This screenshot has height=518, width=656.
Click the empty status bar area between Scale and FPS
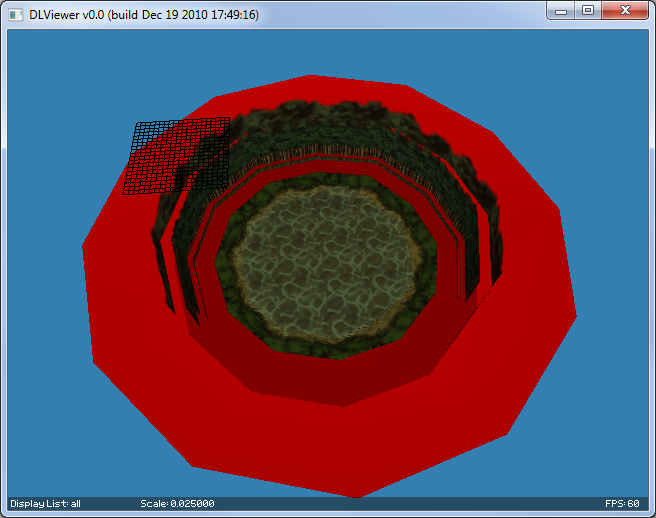(400, 503)
